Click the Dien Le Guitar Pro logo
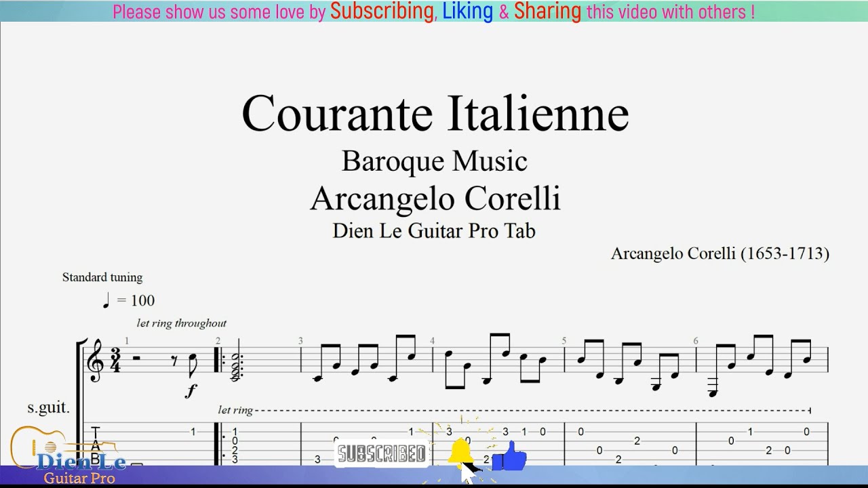Viewport: 868px width, 488px height. [x=68, y=455]
